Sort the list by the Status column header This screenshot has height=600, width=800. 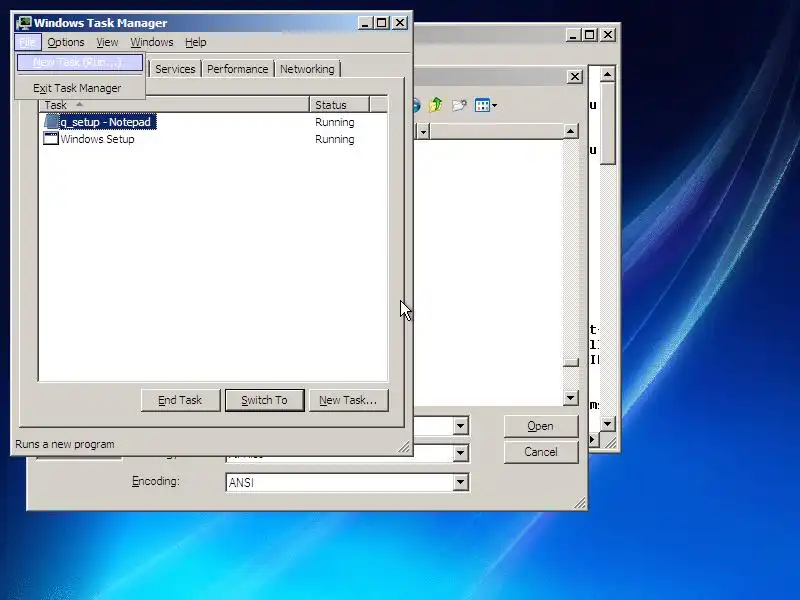point(339,105)
